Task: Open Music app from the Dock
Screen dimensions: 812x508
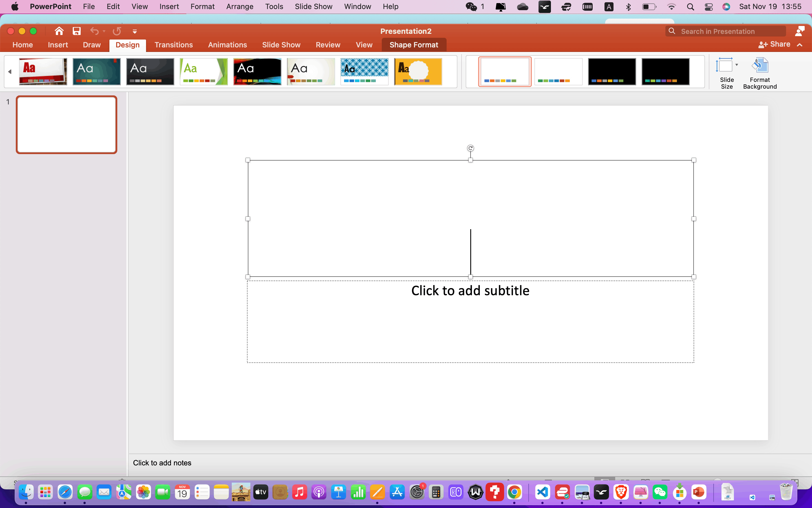Action: (x=299, y=492)
